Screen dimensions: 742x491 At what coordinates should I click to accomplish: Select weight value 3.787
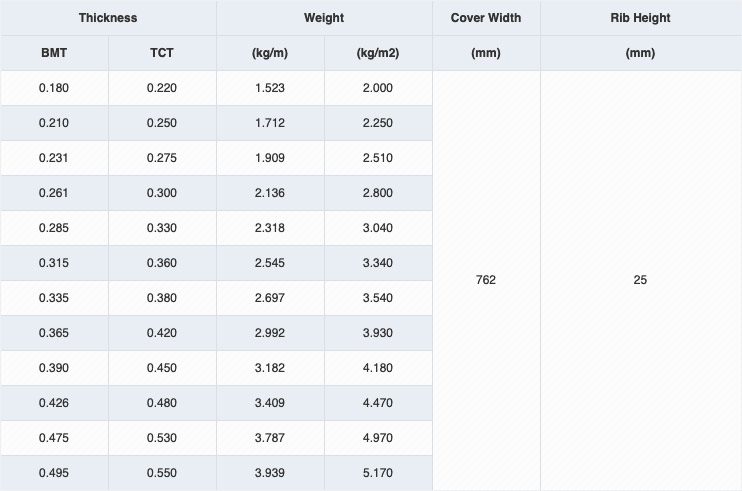[270, 438]
